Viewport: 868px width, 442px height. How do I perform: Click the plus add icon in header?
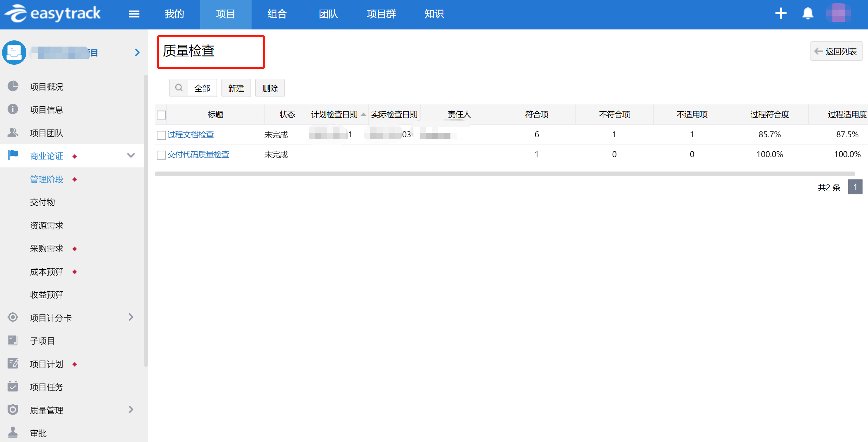click(x=781, y=14)
